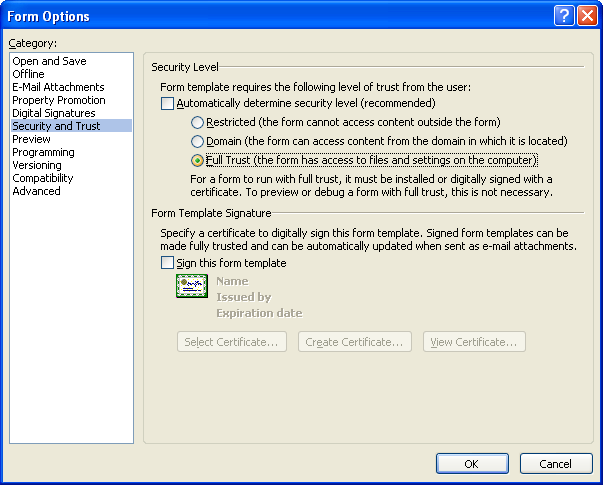This screenshot has height=485, width=603.
Task: Go to Digital Signatures category
Action: coord(54,113)
